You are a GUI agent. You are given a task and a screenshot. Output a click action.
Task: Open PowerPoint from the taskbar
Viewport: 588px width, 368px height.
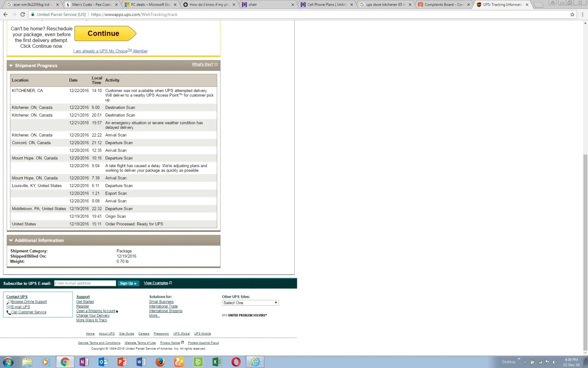pyautogui.click(x=122, y=362)
